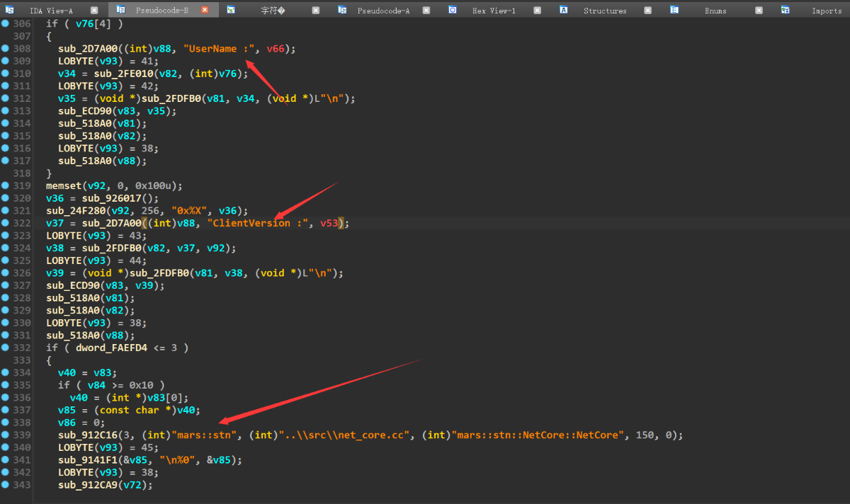The height and width of the screenshot is (504, 850).
Task: Open the Imports tab
Action: click(x=827, y=11)
